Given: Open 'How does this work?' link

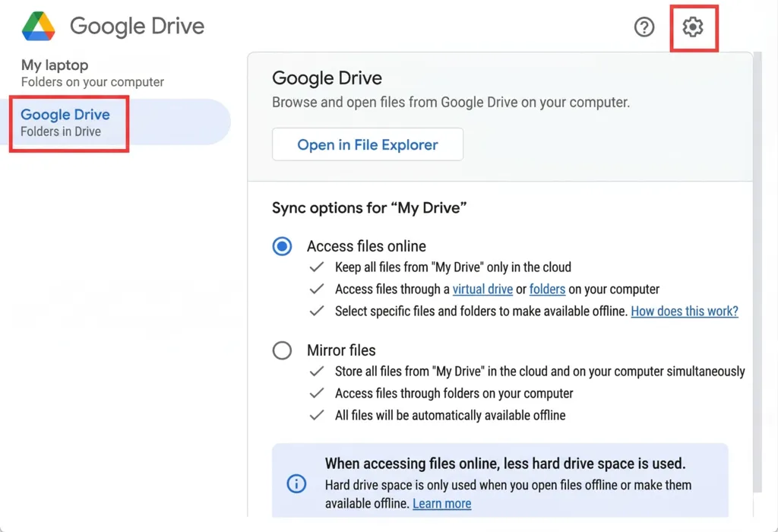Looking at the screenshot, I should [685, 312].
